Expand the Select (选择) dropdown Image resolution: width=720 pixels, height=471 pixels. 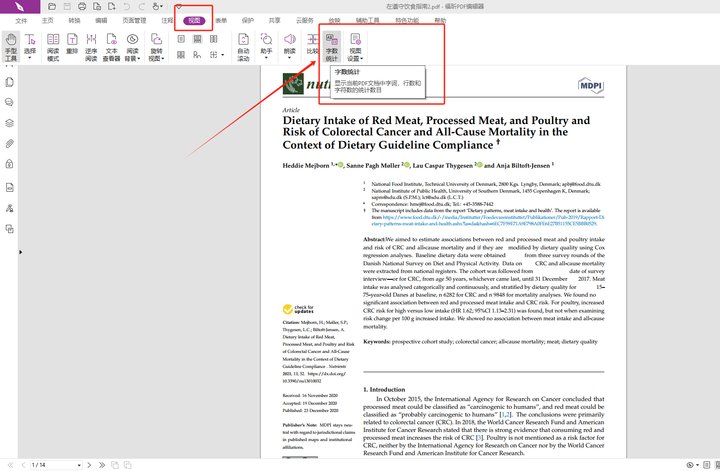[30, 51]
